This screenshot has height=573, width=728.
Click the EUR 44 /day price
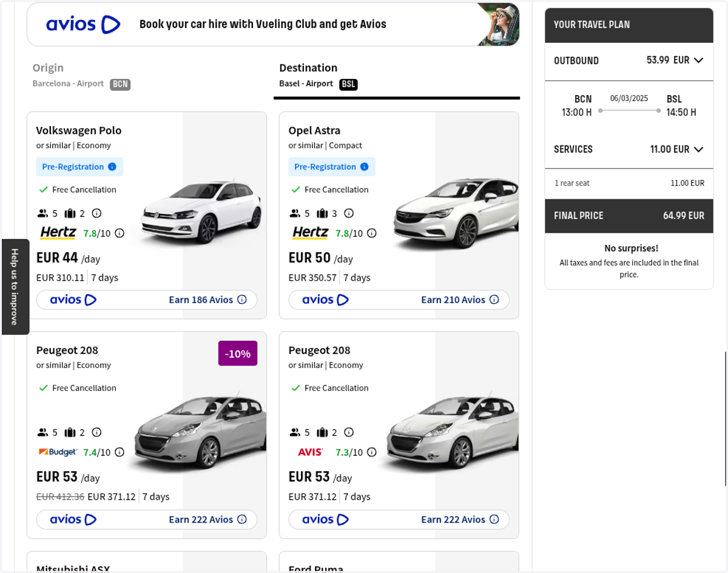point(69,258)
